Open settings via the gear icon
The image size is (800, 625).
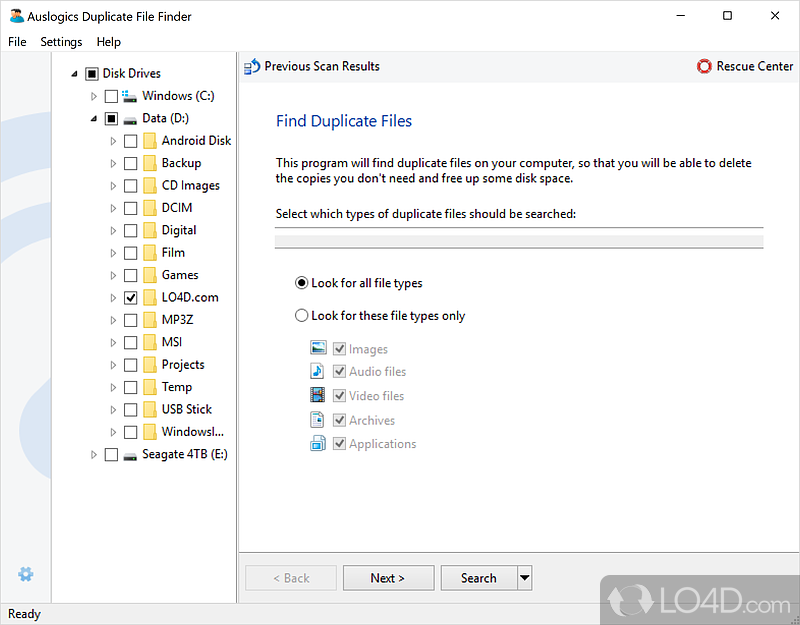26,574
